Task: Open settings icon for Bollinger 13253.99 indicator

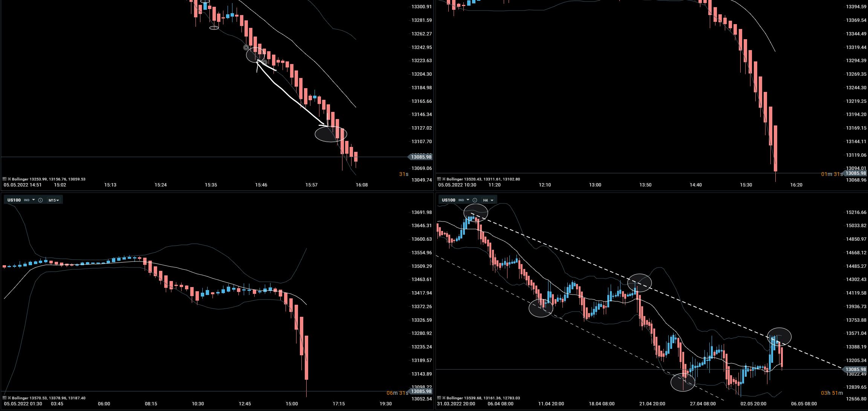Action: coord(5,179)
